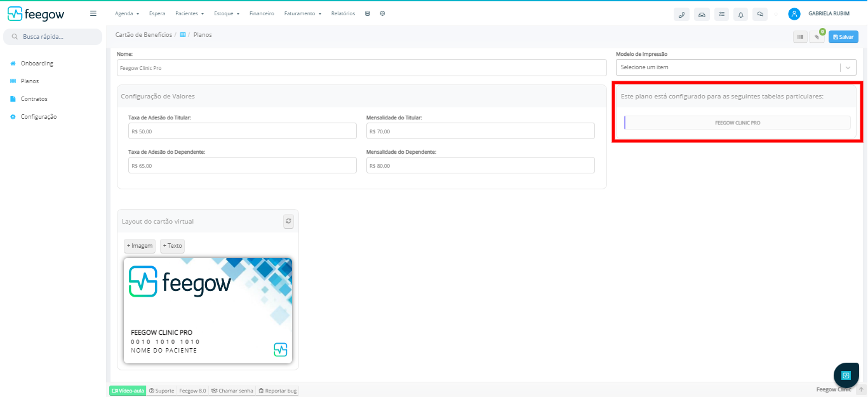Image resolution: width=868 pixels, height=397 pixels.
Task: Open the Agenda dropdown menu
Action: tap(127, 13)
